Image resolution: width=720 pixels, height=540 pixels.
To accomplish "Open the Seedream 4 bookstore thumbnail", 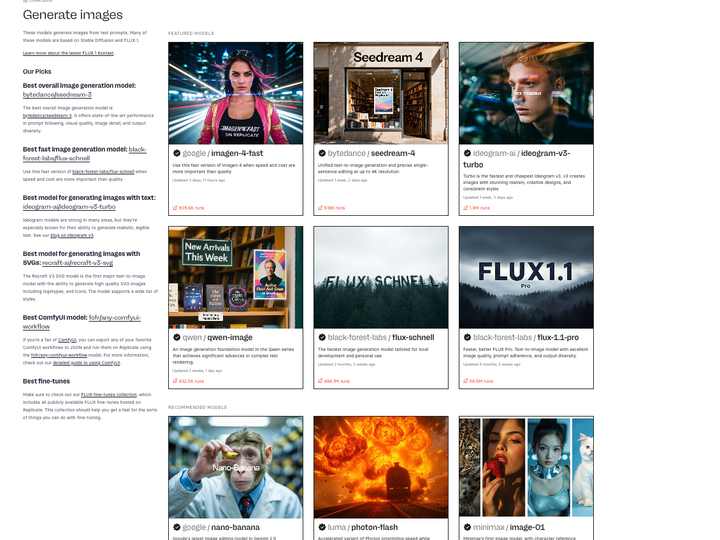I will point(381,93).
